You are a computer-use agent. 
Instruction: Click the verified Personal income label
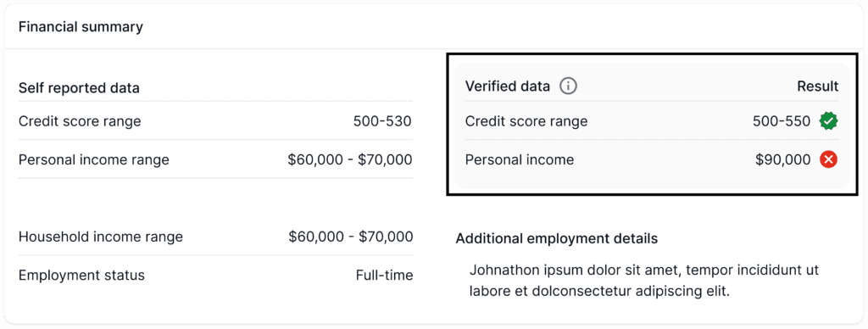pyautogui.click(x=520, y=160)
